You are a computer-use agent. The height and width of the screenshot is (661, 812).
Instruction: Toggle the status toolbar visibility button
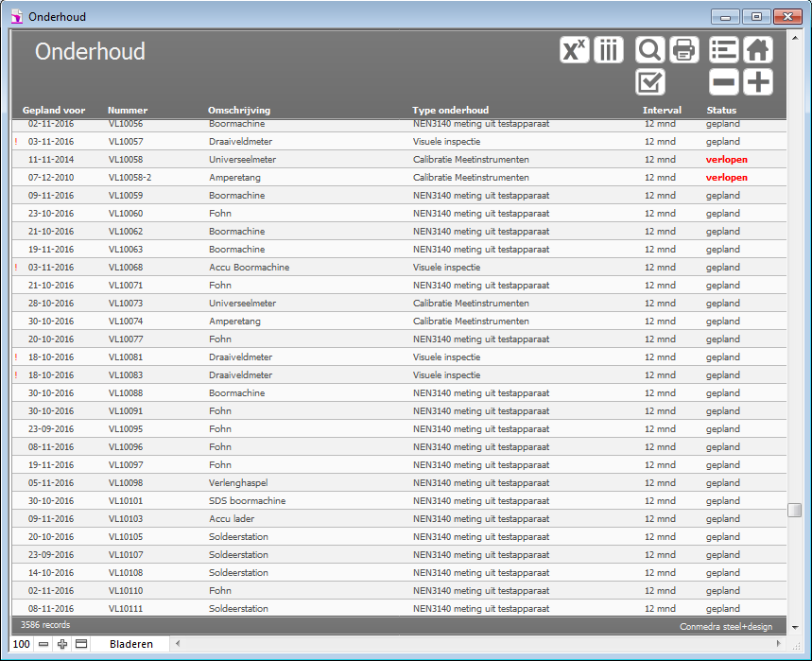point(81,644)
